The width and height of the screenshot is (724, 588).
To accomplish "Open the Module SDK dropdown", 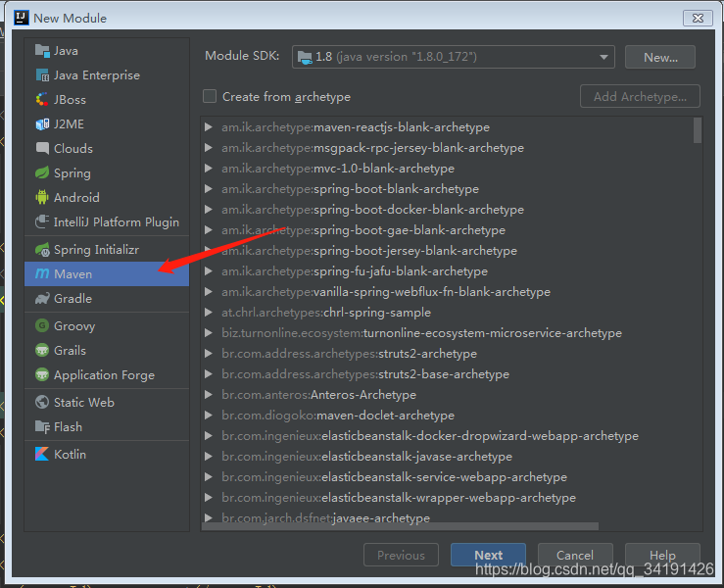I will coord(453,57).
